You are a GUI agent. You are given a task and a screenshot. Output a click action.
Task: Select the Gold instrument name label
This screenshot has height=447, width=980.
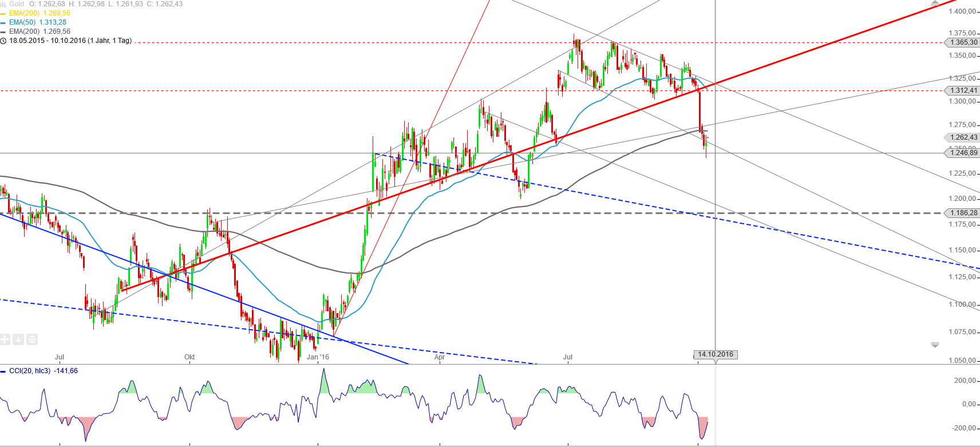click(17, 4)
